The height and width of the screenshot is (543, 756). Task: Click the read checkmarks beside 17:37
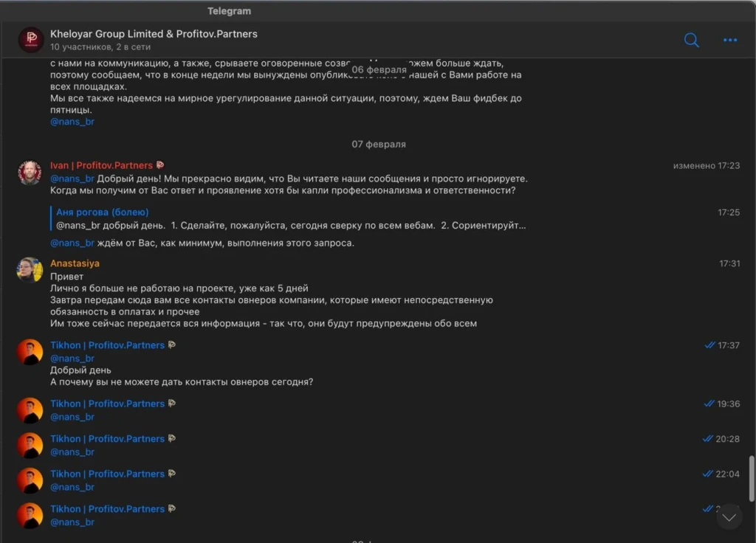pyautogui.click(x=709, y=345)
